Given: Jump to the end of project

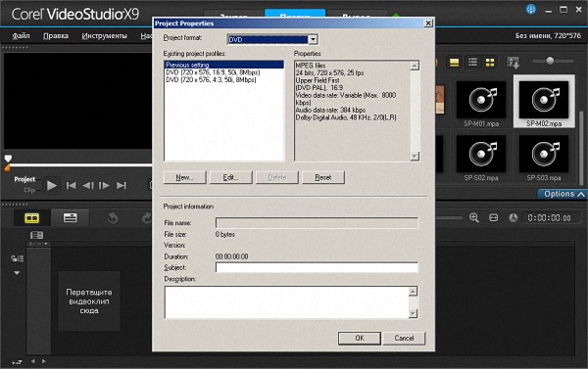Looking at the screenshot, I should point(122,185).
